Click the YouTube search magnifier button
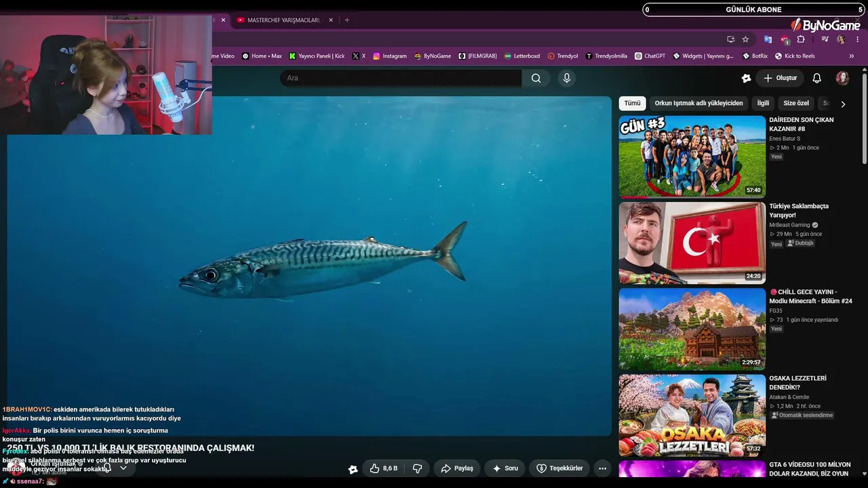868x488 pixels. click(536, 78)
